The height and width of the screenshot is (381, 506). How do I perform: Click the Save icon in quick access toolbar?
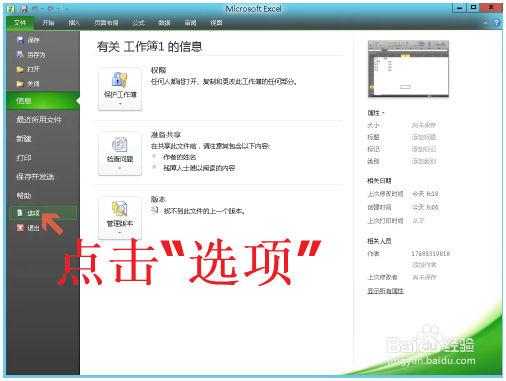point(23,9)
